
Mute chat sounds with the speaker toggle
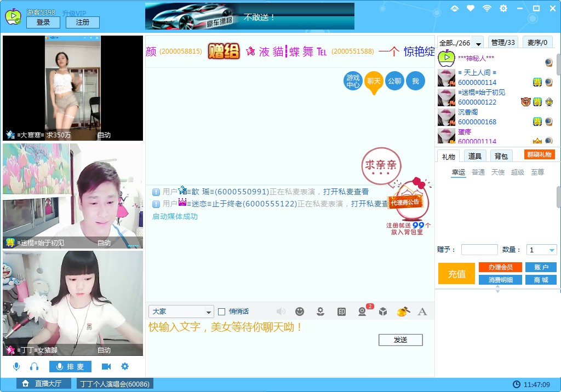pyautogui.click(x=280, y=311)
